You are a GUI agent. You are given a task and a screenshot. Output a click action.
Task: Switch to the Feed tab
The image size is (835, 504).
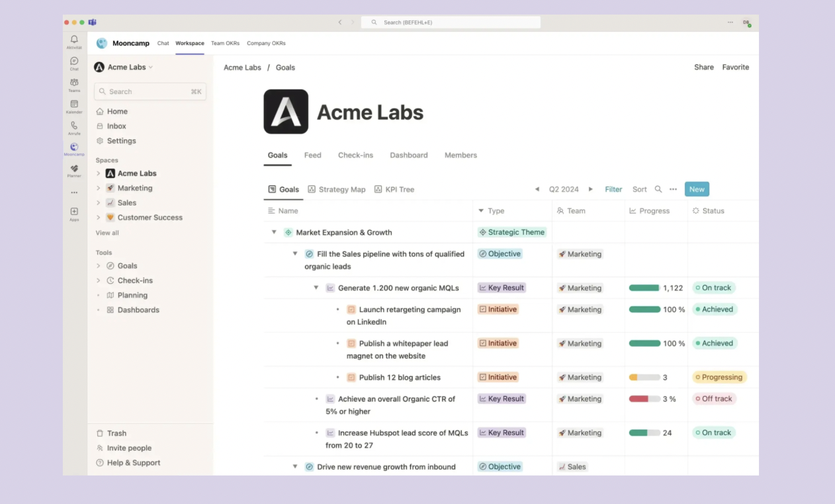pyautogui.click(x=312, y=155)
